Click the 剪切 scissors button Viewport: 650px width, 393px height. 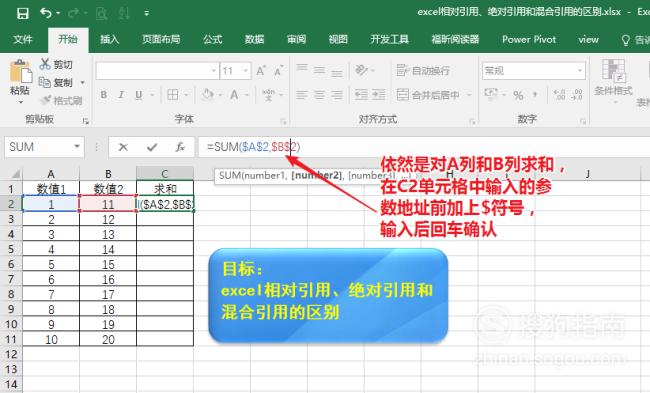tap(56, 64)
